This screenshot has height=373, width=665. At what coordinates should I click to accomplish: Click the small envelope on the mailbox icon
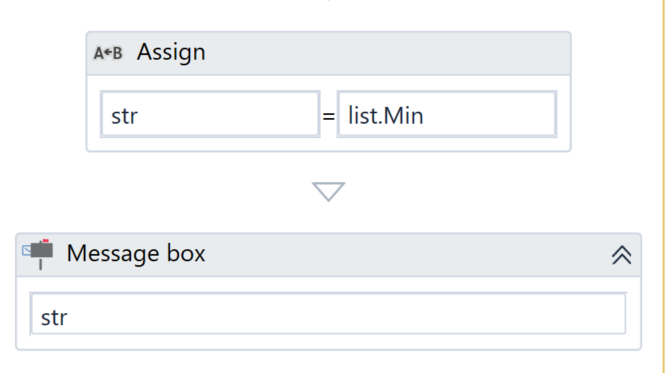click(26, 250)
